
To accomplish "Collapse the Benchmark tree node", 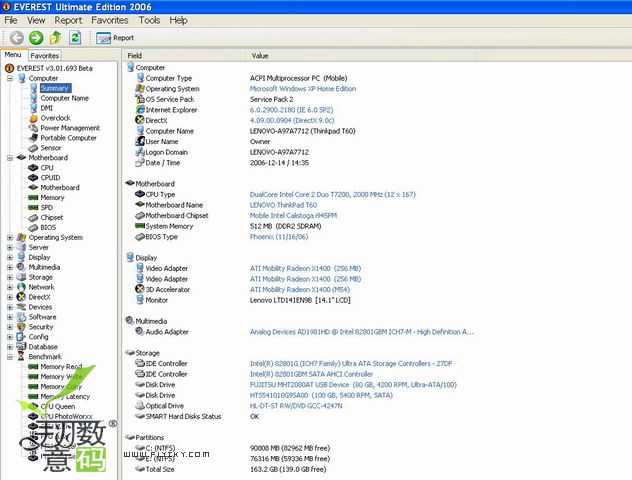I will [x=10, y=357].
